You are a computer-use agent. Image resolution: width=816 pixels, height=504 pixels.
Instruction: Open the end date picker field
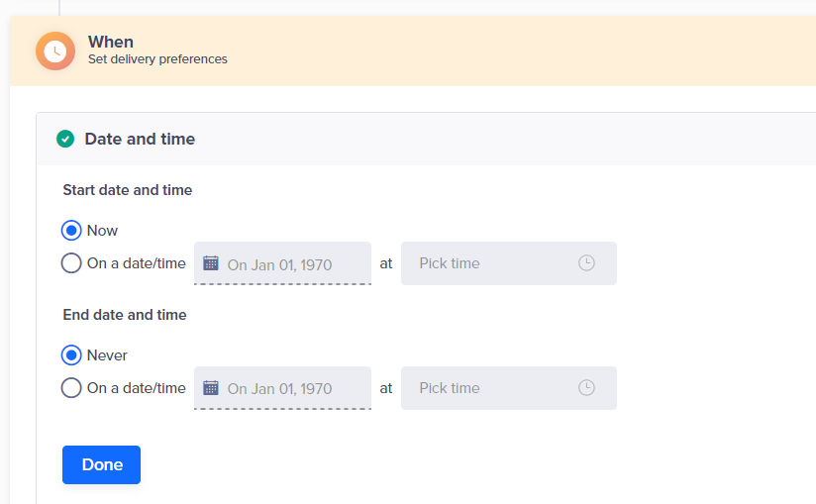[x=282, y=388]
